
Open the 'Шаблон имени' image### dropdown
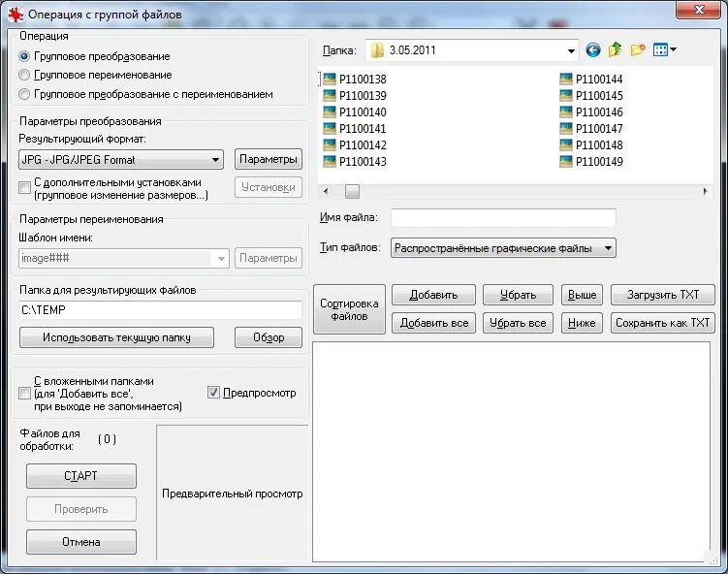124,258
